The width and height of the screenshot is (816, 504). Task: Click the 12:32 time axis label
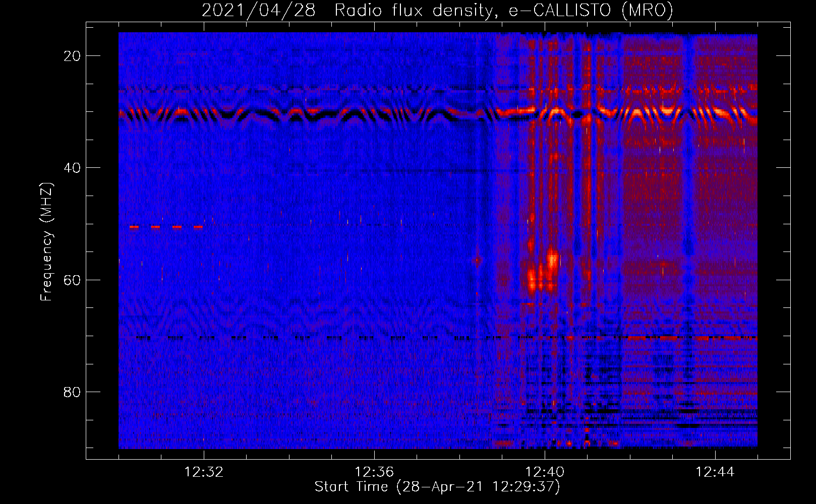tap(204, 472)
